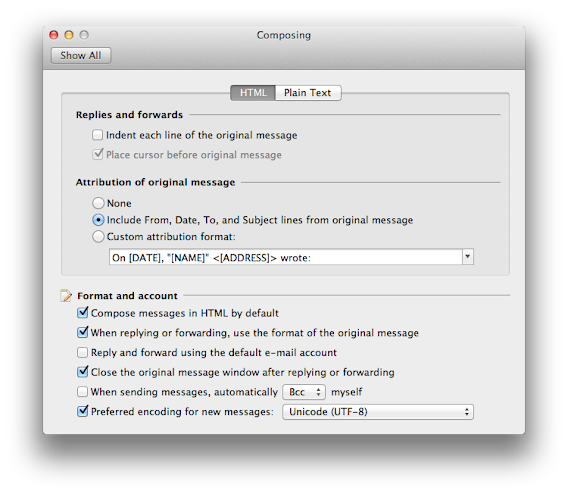Click the Format and account heading text
568x494 pixels.
click(x=128, y=296)
